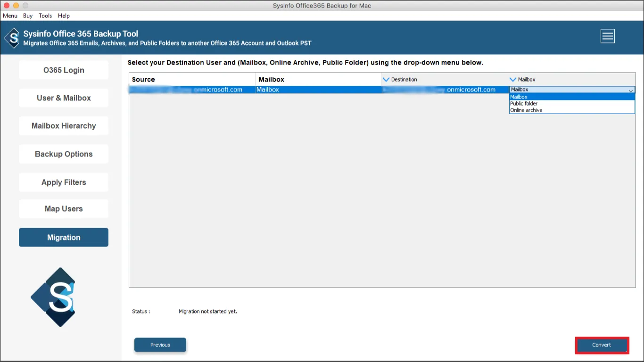Select the destination onmicrosoft.com email cell
Viewport: 644px width, 362px height.
(x=445, y=90)
